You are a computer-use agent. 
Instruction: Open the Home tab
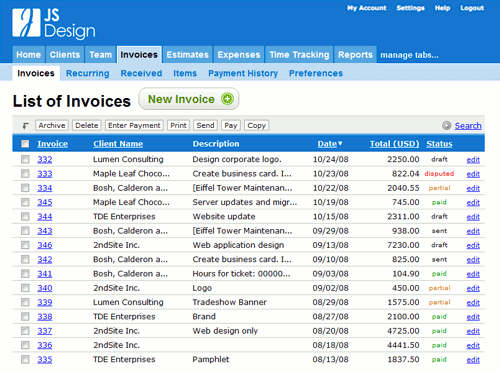(29, 55)
